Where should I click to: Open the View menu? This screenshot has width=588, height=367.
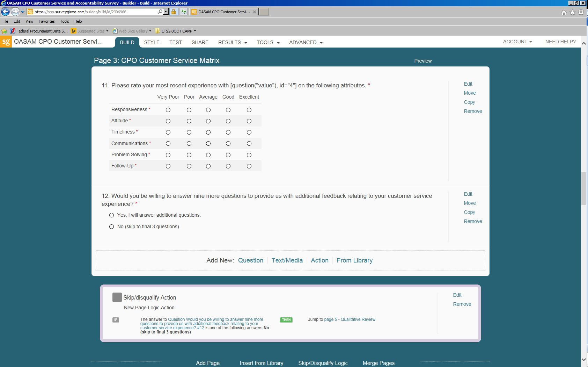pyautogui.click(x=29, y=21)
